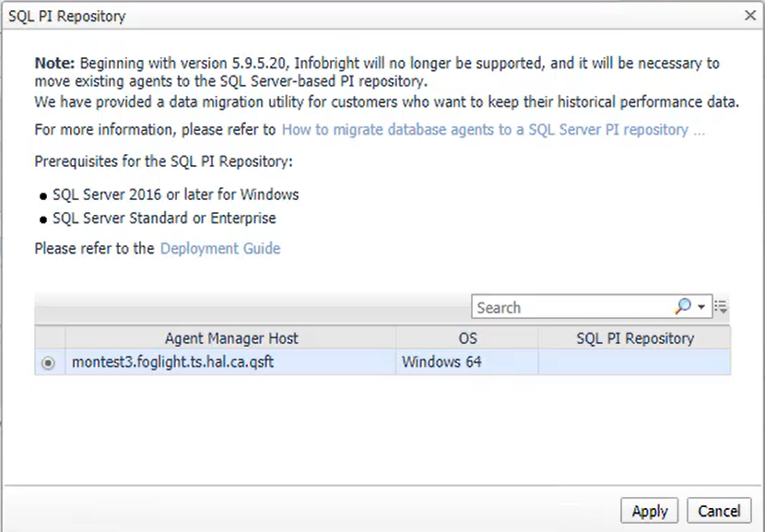Click the Windows 64 cell
The image size is (765, 532).
click(467, 362)
